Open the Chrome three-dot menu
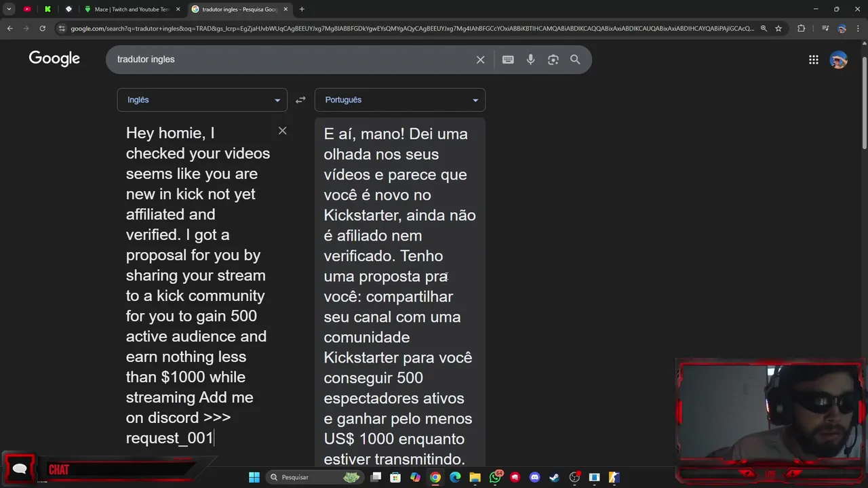 [x=859, y=28]
